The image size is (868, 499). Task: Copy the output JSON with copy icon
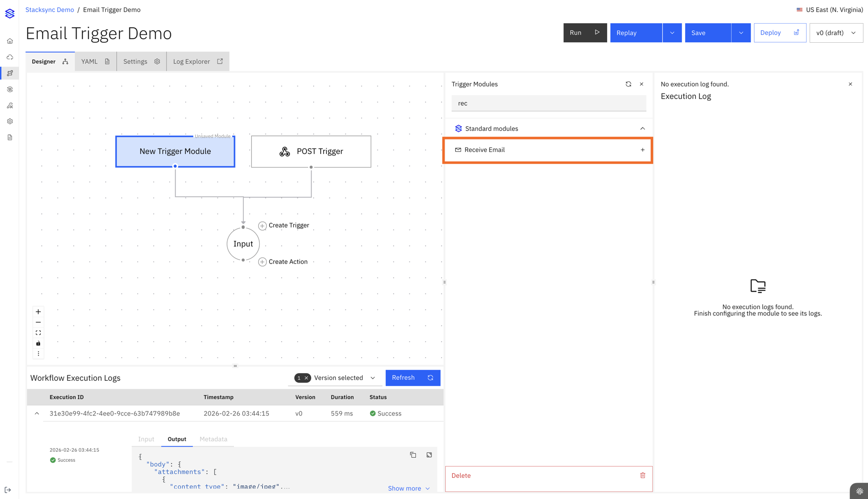pyautogui.click(x=413, y=455)
